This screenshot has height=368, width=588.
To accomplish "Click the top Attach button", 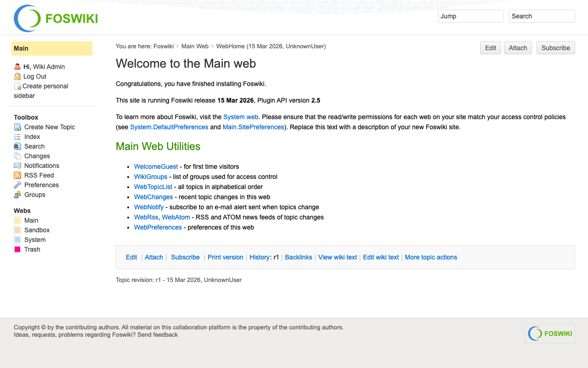I will (x=518, y=48).
